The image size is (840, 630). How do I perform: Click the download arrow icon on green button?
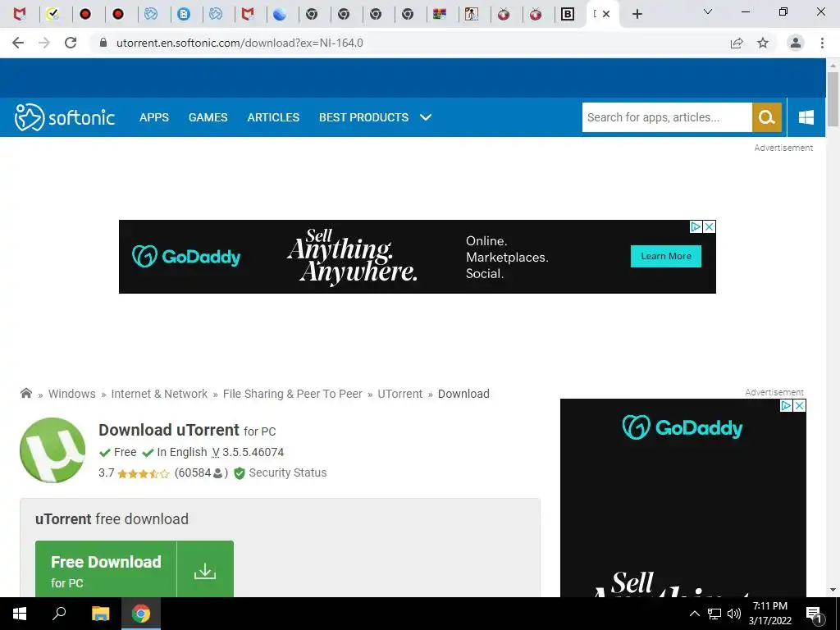coord(204,571)
